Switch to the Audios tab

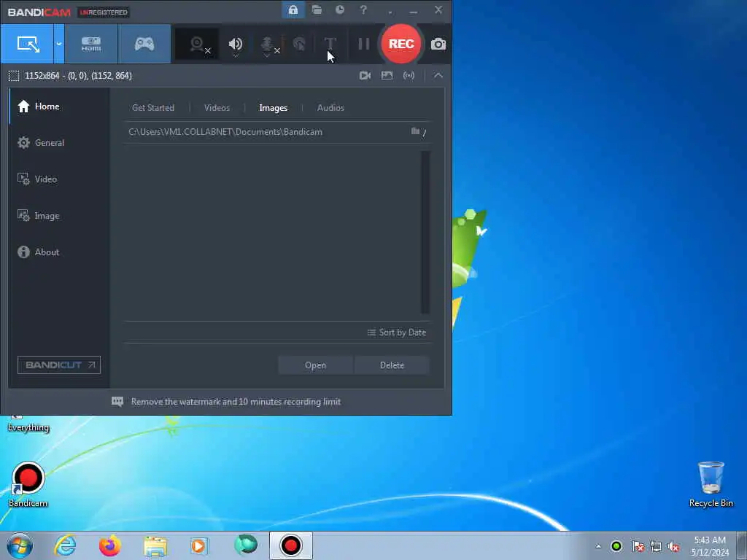coord(330,108)
